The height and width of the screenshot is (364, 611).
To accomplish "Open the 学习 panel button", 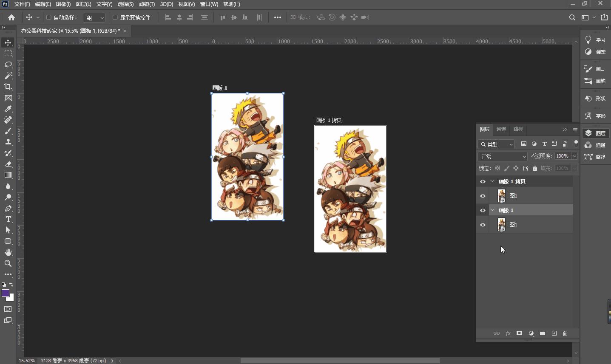I will (x=595, y=40).
